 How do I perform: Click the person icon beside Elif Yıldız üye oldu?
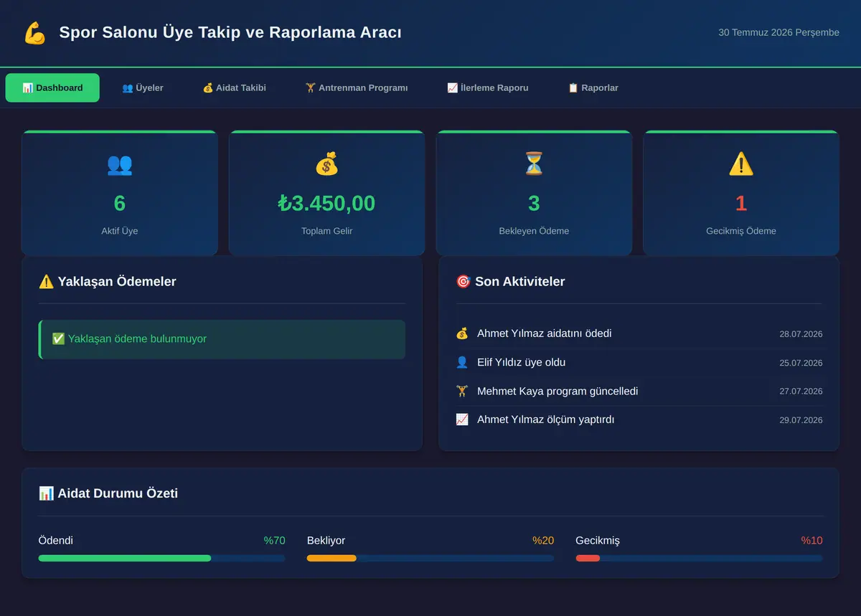[462, 362]
